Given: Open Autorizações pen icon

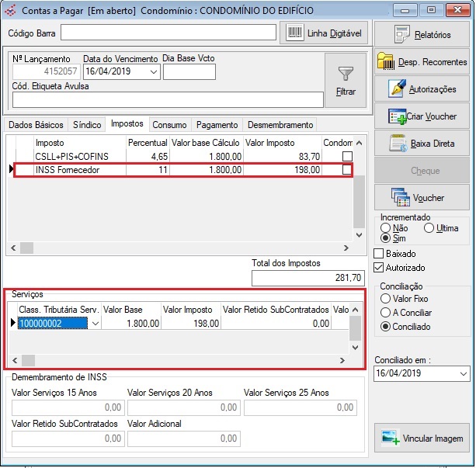Looking at the screenshot, I should [397, 88].
